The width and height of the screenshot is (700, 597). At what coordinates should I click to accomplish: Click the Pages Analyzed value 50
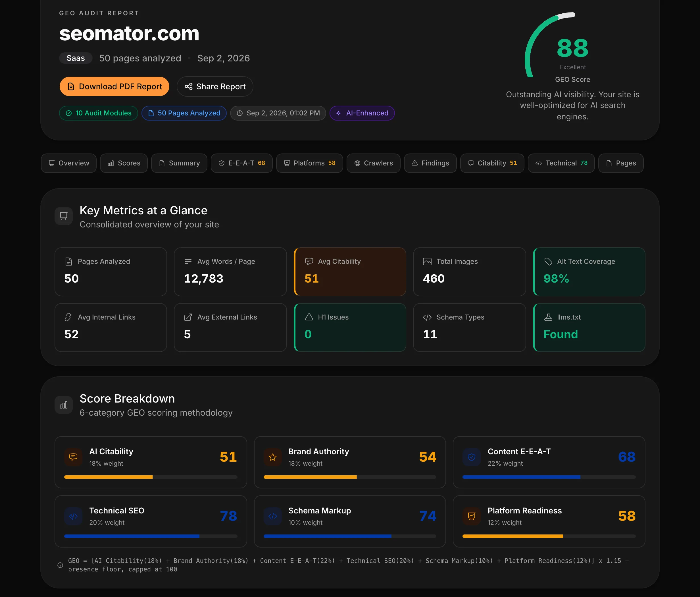click(71, 279)
